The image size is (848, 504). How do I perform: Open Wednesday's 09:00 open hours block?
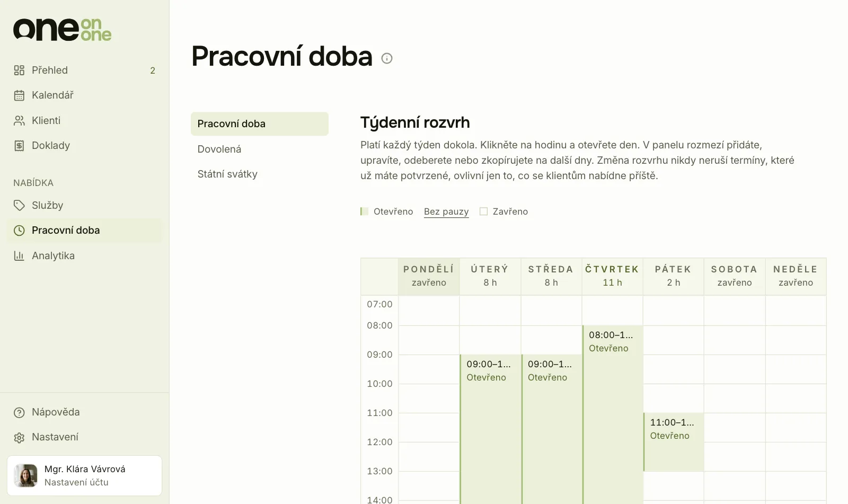(552, 429)
